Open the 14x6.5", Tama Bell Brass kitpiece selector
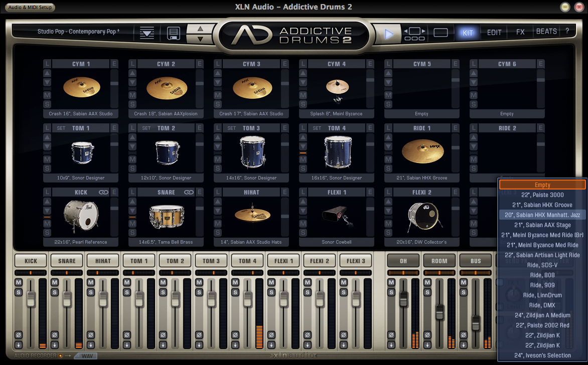The width and height of the screenshot is (588, 365). pyautogui.click(x=166, y=242)
